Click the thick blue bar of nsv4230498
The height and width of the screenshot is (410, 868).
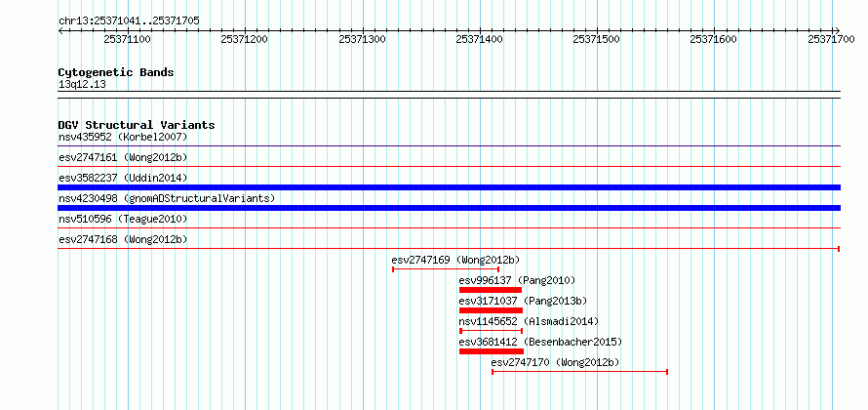click(x=449, y=208)
